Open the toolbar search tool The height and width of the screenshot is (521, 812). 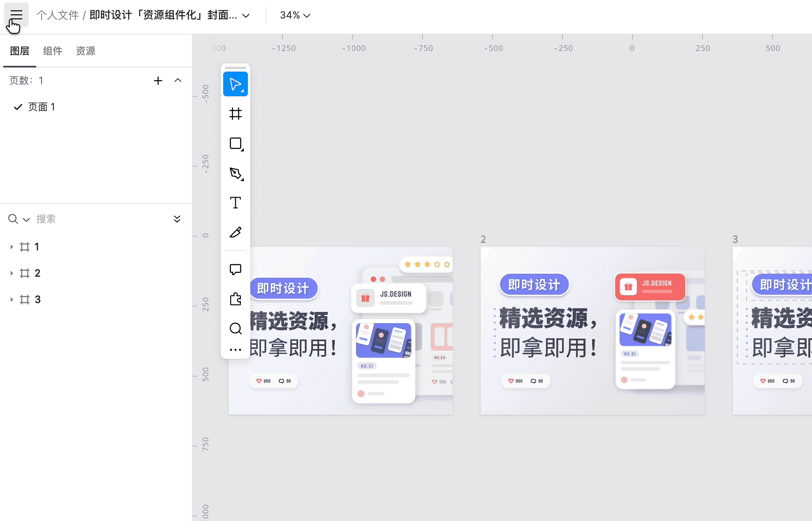point(235,328)
